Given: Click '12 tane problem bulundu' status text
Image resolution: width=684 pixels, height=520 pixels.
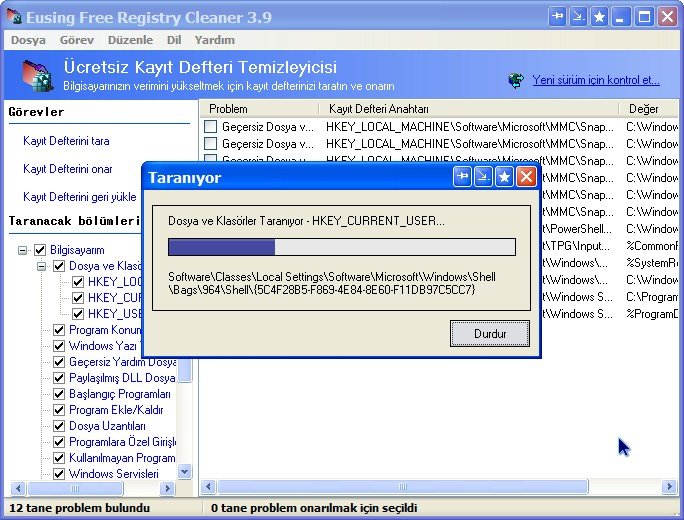Looking at the screenshot, I should [79, 508].
